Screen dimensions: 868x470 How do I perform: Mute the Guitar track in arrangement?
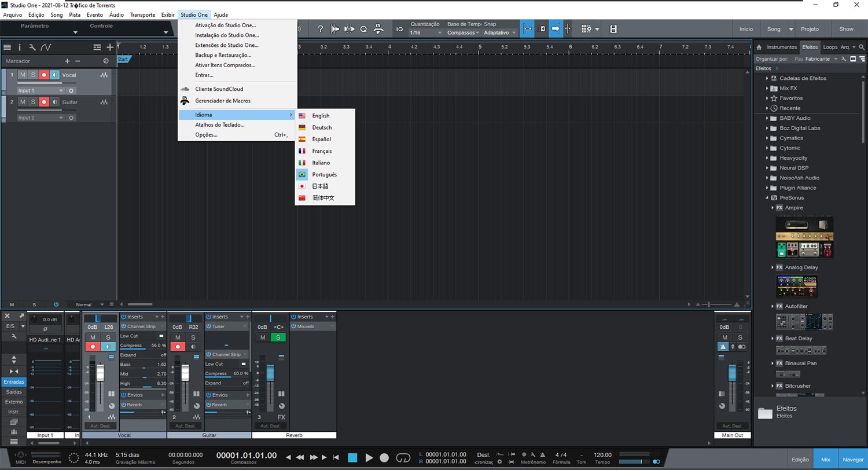tap(23, 102)
